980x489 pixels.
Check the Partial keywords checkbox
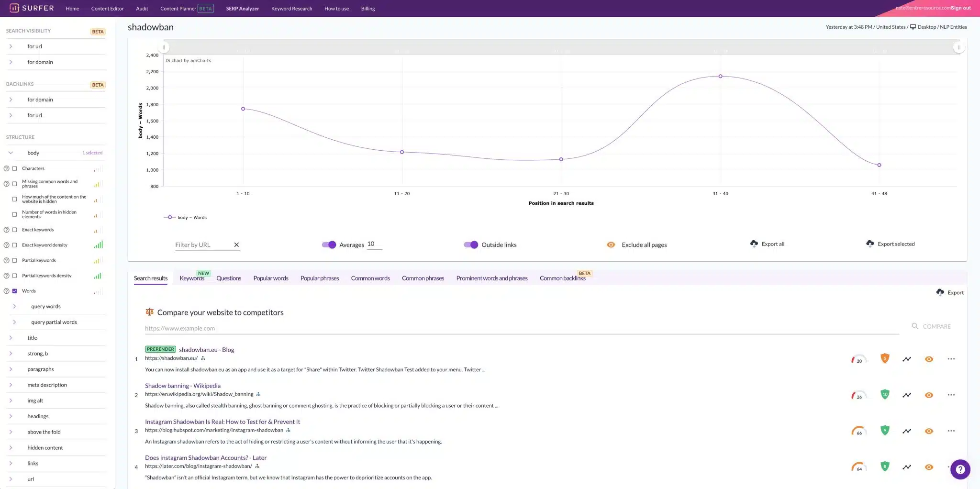click(x=14, y=260)
